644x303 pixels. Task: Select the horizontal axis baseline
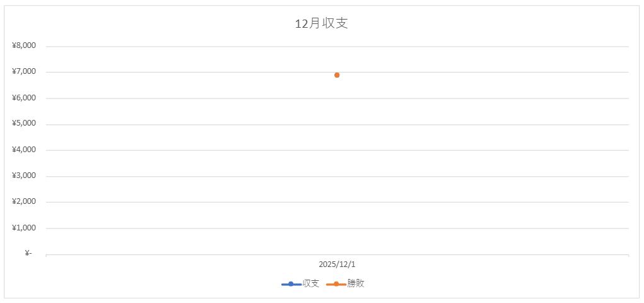click(189, 254)
